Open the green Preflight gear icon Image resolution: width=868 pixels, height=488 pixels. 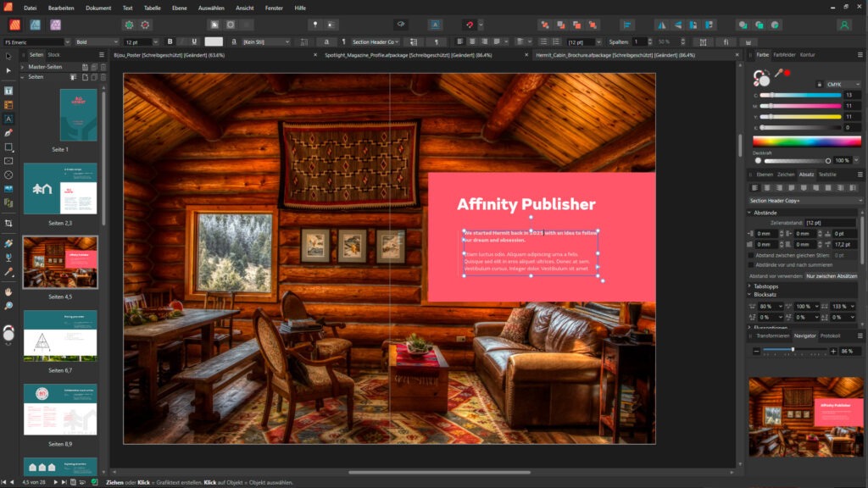129,25
